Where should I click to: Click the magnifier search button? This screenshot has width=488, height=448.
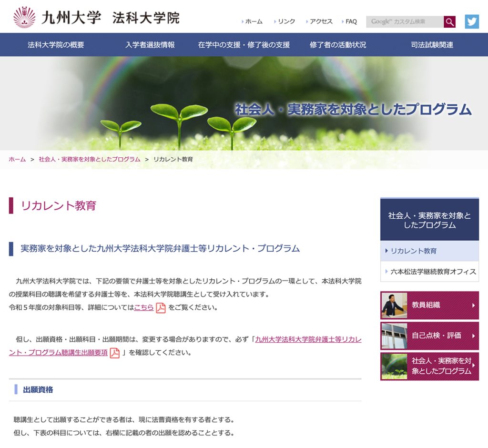click(x=449, y=22)
